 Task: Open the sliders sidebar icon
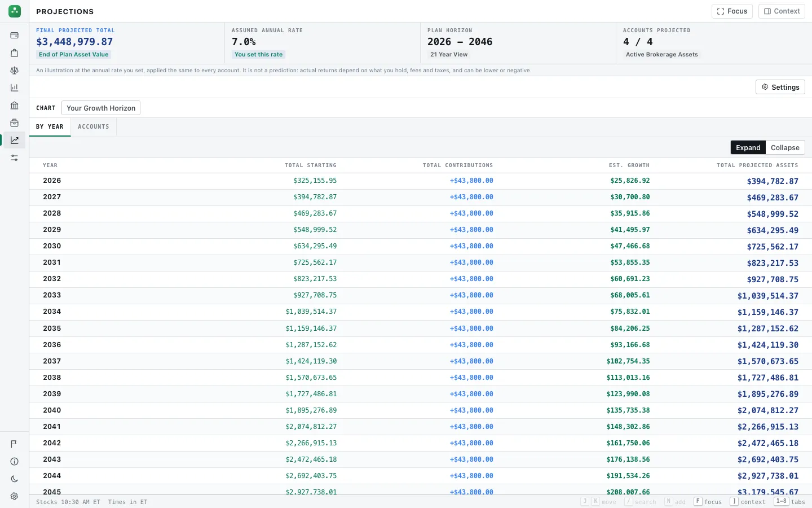click(x=15, y=158)
